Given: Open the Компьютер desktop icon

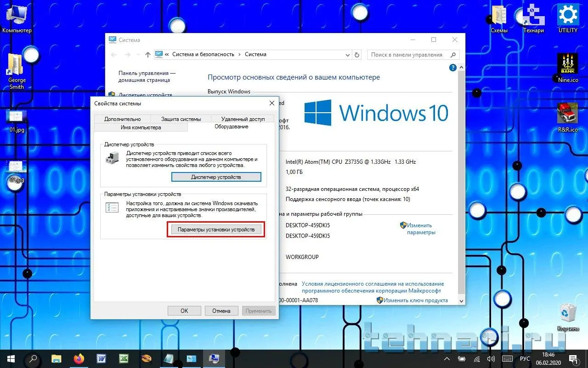Looking at the screenshot, I should (17, 18).
